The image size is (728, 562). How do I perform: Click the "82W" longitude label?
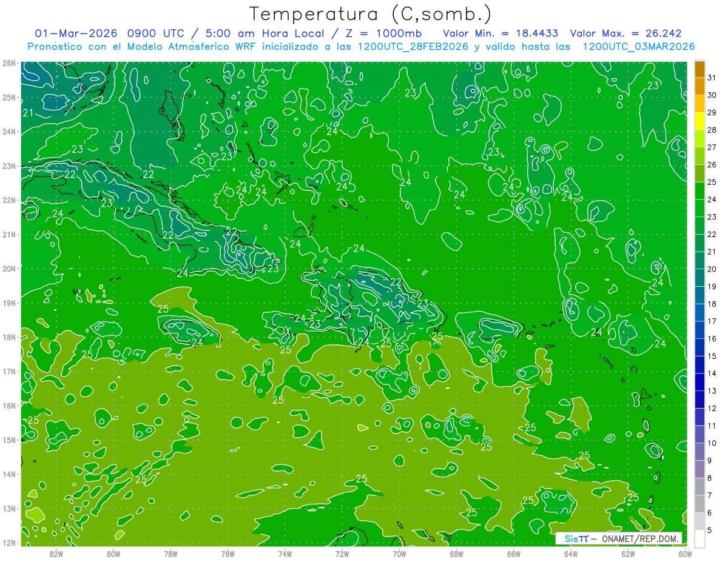[x=56, y=554]
